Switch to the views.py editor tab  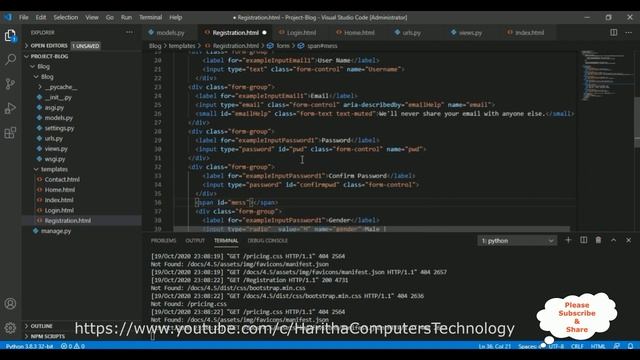470,33
